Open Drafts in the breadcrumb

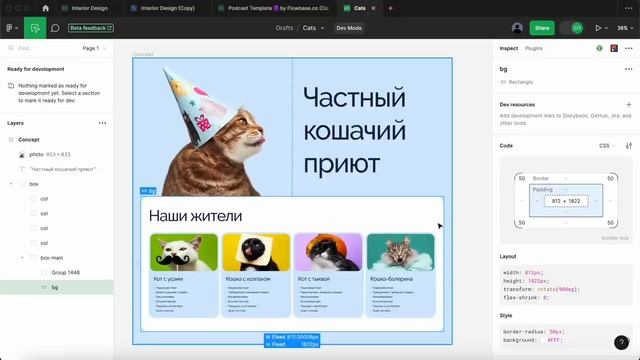[x=284, y=28]
